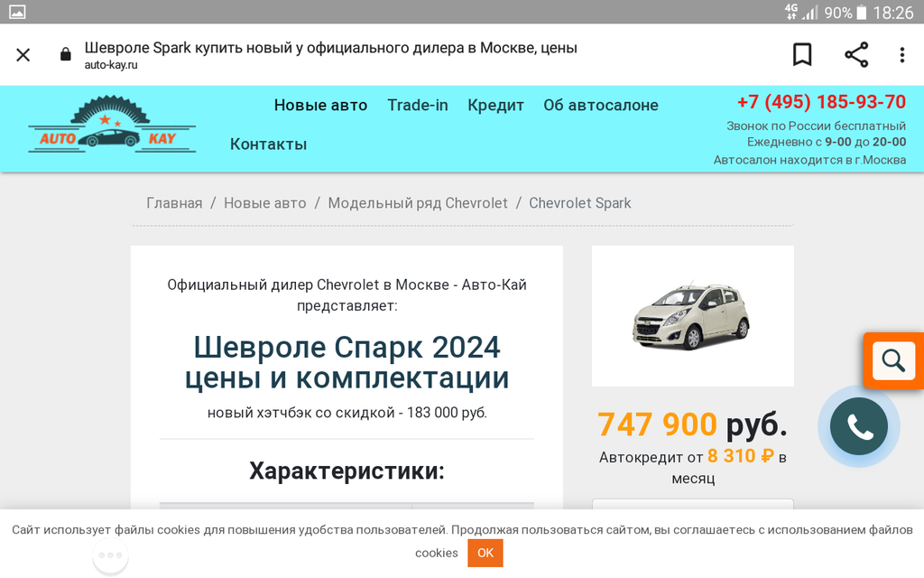Image resolution: width=924 pixels, height=578 pixels.
Task: Tap the padlock site security icon
Action: 65,55
